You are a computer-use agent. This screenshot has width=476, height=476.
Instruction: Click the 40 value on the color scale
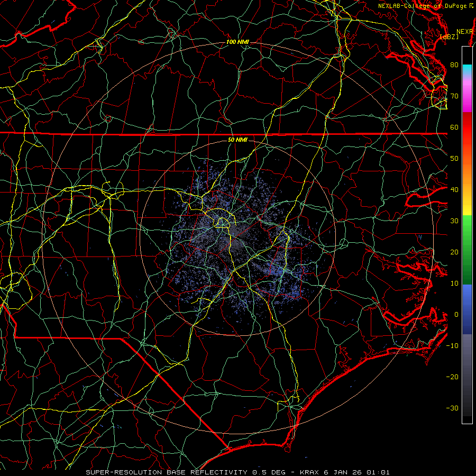(x=454, y=190)
